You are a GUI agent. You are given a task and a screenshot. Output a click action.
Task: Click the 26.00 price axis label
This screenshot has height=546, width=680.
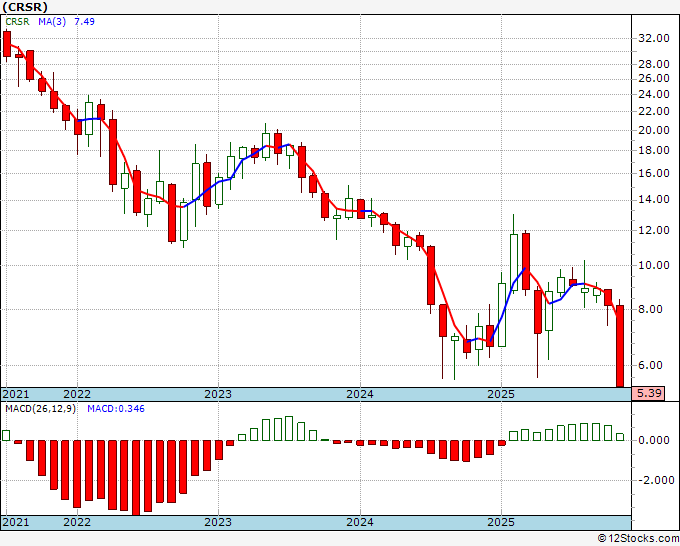point(654,78)
